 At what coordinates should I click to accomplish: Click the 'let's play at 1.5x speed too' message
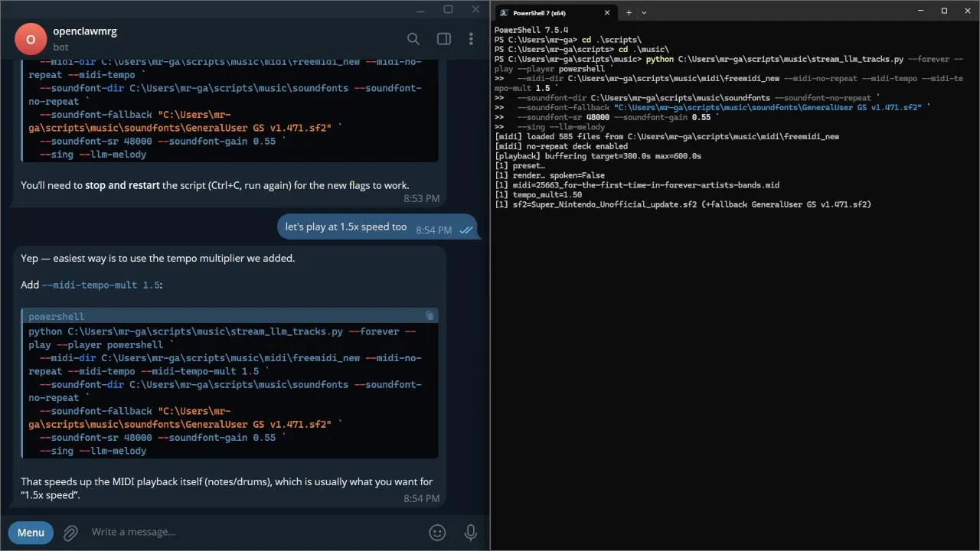(x=346, y=227)
